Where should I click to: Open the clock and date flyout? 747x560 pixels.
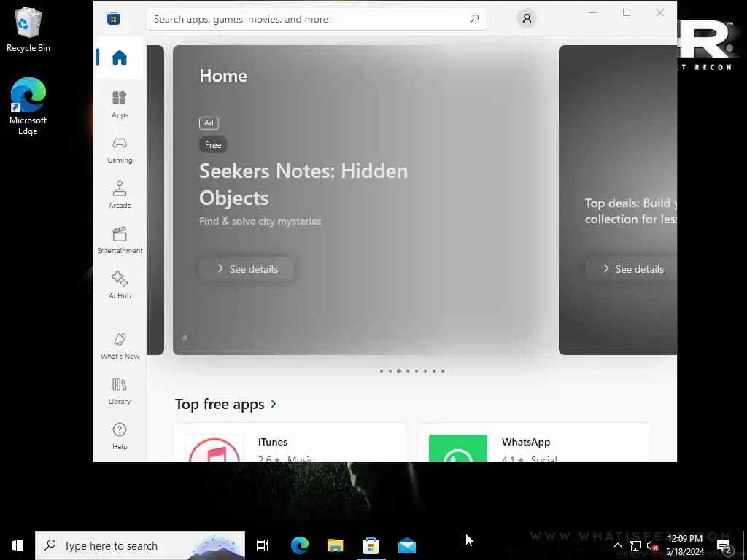click(684, 545)
